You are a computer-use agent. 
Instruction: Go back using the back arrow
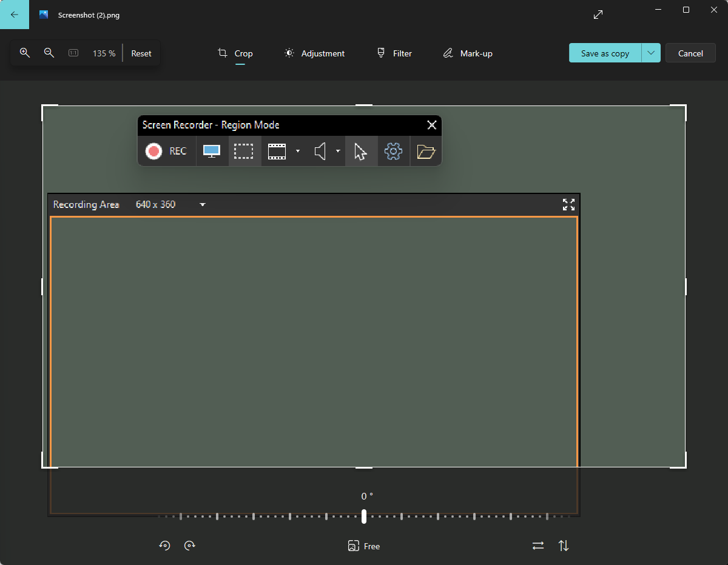(x=15, y=15)
